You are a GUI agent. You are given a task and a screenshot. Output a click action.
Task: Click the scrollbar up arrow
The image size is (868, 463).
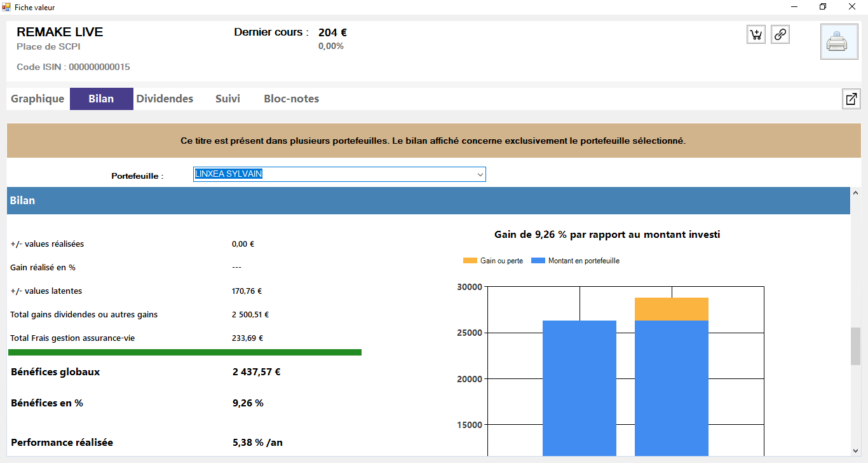(x=855, y=193)
